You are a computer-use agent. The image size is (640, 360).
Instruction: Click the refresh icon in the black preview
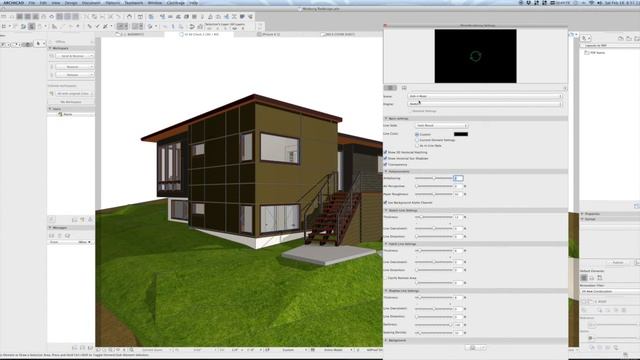476,56
